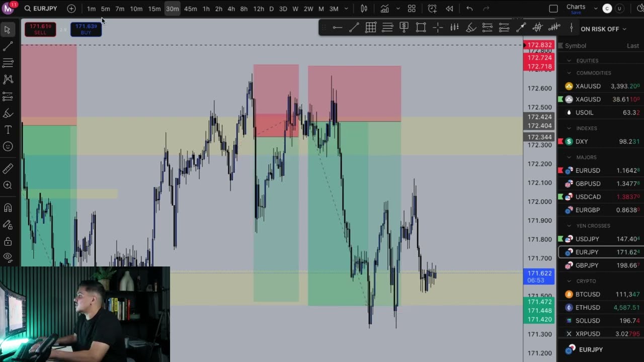Open the indicators chart icon
This screenshot has height=362, width=644.
tap(384, 9)
